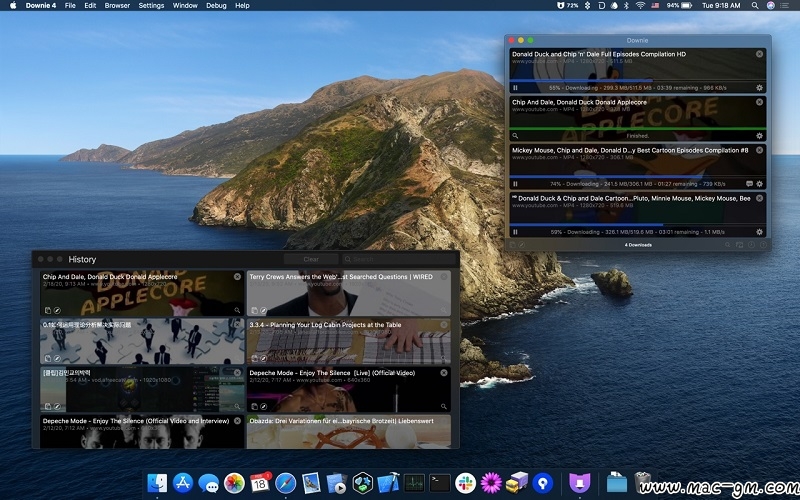Open the Downie 4 application menu
Viewport: 800px width, 500px height.
[41, 6]
